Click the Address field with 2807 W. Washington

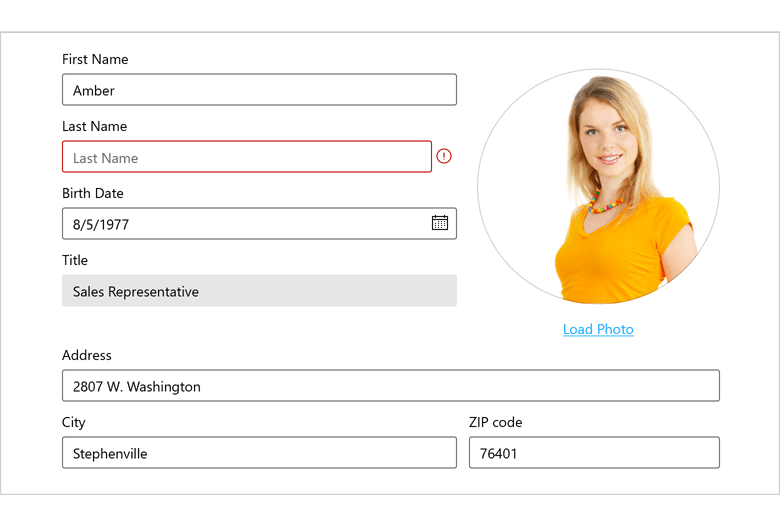click(x=390, y=386)
